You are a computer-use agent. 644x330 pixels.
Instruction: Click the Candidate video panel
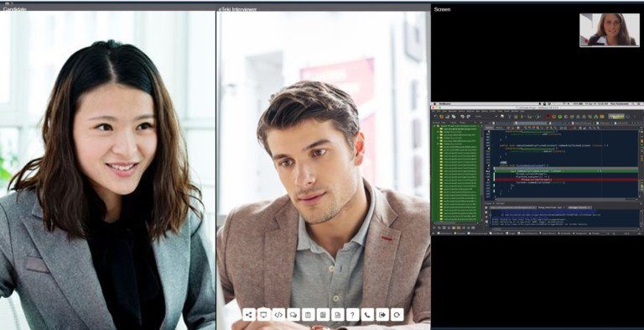[107, 170]
